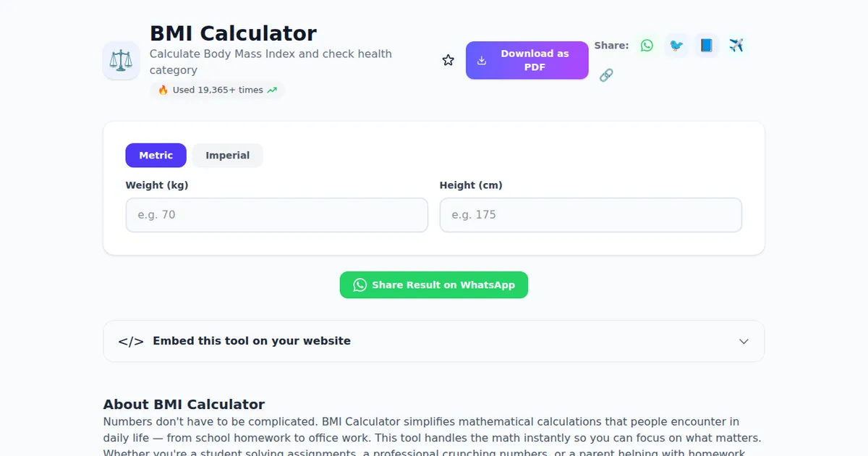Image resolution: width=868 pixels, height=456 pixels.
Task: Click the green trending arrow icon
Action: tap(272, 90)
